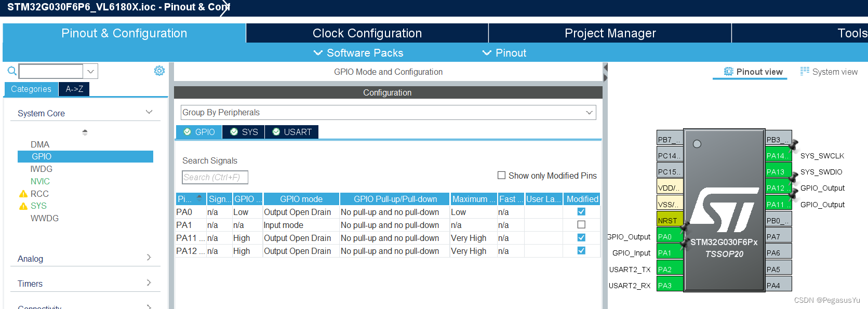The image size is (868, 309).
Task: Sort by GPIO Pull-up/Pull-down column header
Action: click(x=395, y=199)
